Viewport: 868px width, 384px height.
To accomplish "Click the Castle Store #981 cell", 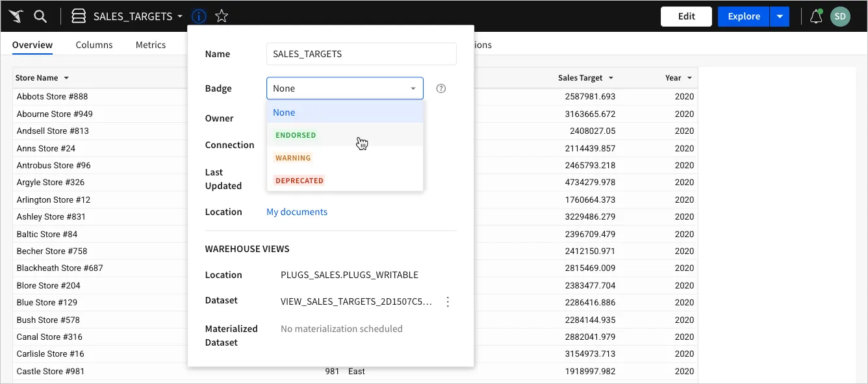I will pyautogui.click(x=51, y=371).
